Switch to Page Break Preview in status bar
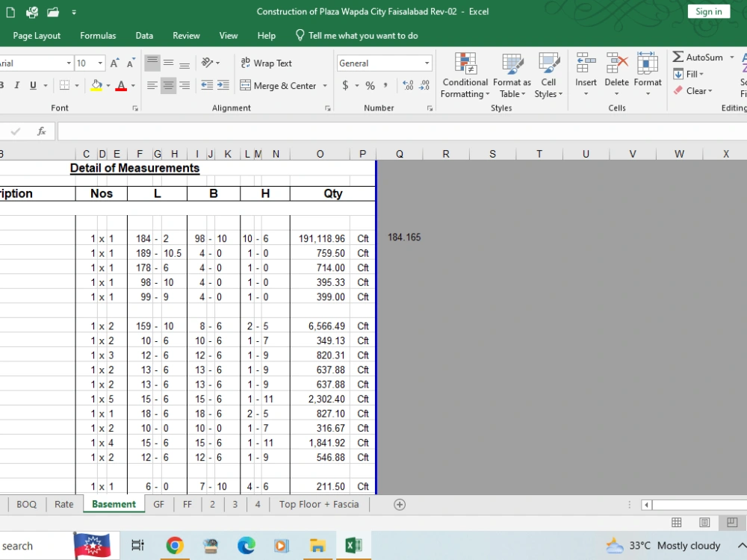This screenshot has width=747, height=560. click(732, 523)
